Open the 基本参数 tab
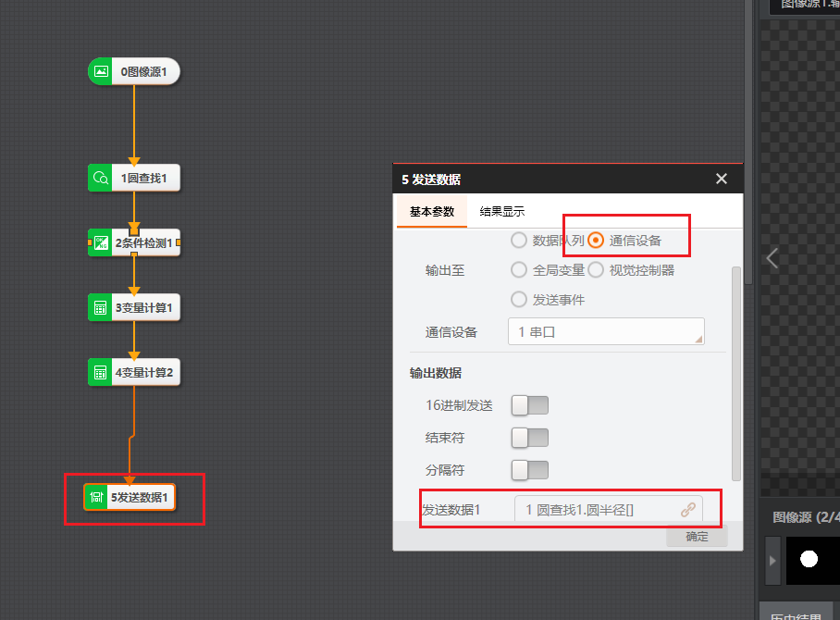840x620 pixels. click(432, 212)
